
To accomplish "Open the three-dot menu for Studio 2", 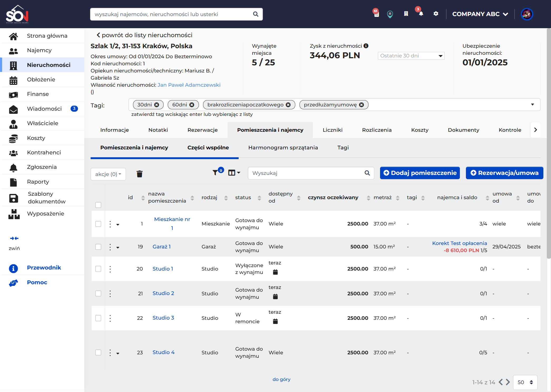I will point(110,293).
